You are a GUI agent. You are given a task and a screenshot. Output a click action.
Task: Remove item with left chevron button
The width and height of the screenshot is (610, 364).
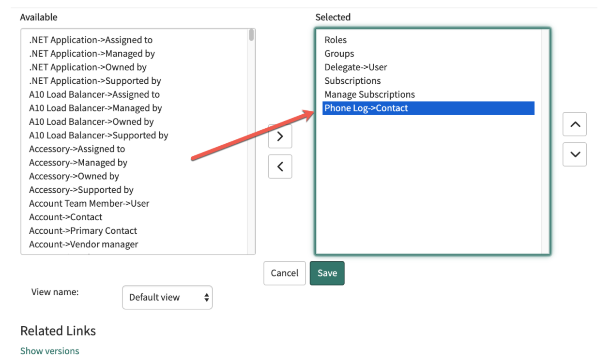(x=280, y=167)
